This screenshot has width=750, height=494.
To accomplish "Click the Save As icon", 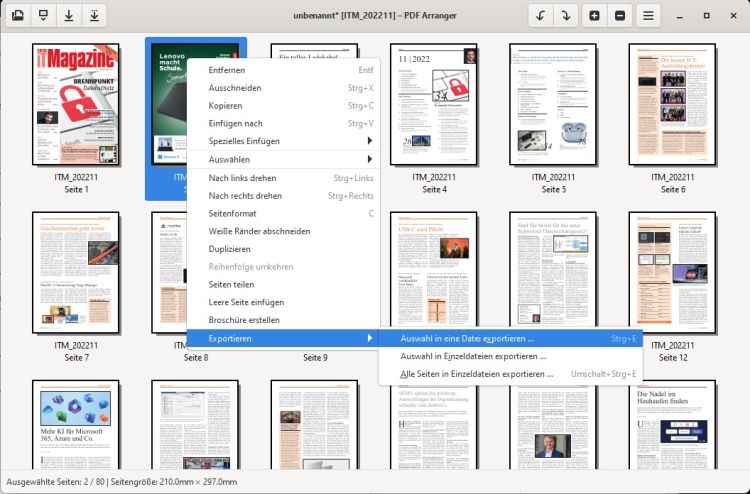I will pyautogui.click(x=94, y=16).
